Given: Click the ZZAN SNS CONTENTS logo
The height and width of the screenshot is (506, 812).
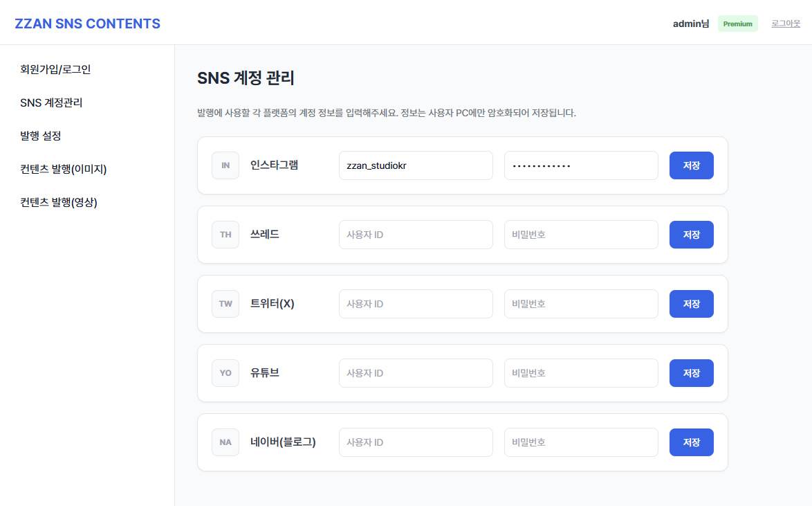Looking at the screenshot, I should coord(87,24).
